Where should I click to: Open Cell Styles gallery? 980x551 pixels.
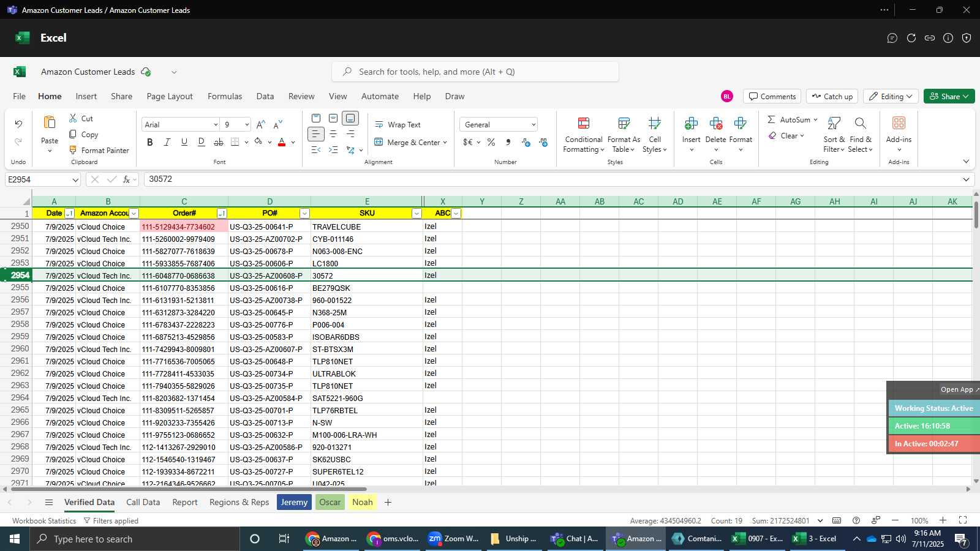point(655,135)
